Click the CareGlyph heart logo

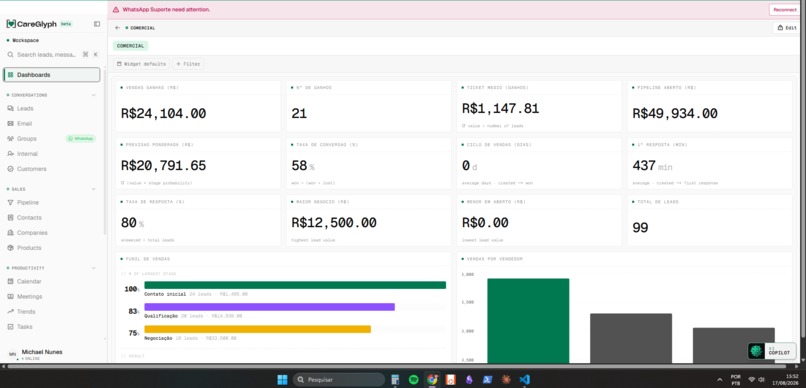coord(11,24)
